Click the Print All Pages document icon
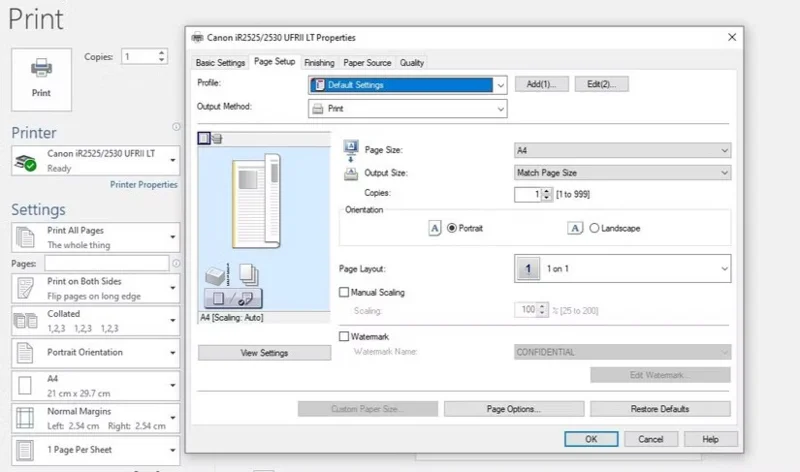Screen dimensions: 800x472 (x=25, y=238)
